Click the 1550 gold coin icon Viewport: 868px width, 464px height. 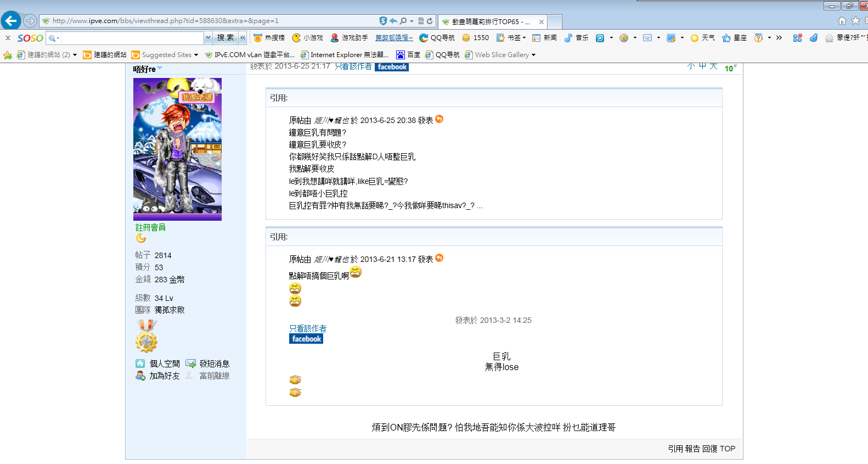466,38
